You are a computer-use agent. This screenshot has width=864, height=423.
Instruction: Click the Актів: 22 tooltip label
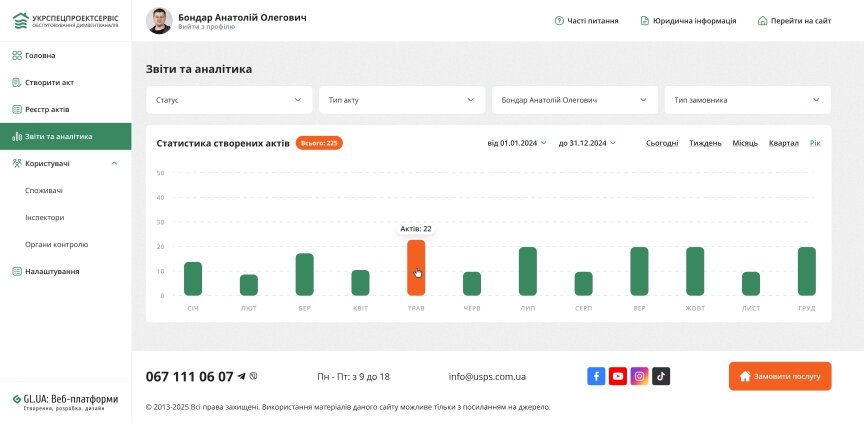click(416, 229)
